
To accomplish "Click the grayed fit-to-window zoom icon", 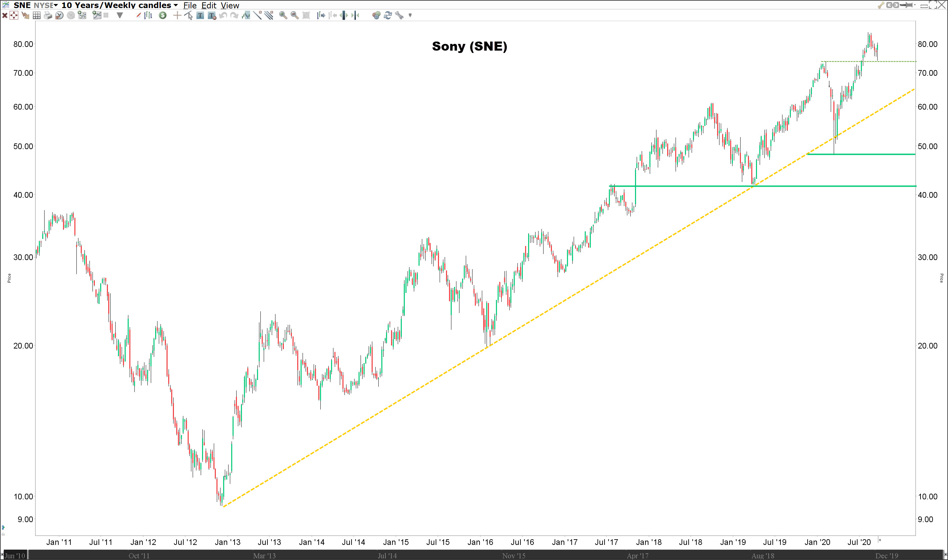I will [306, 15].
